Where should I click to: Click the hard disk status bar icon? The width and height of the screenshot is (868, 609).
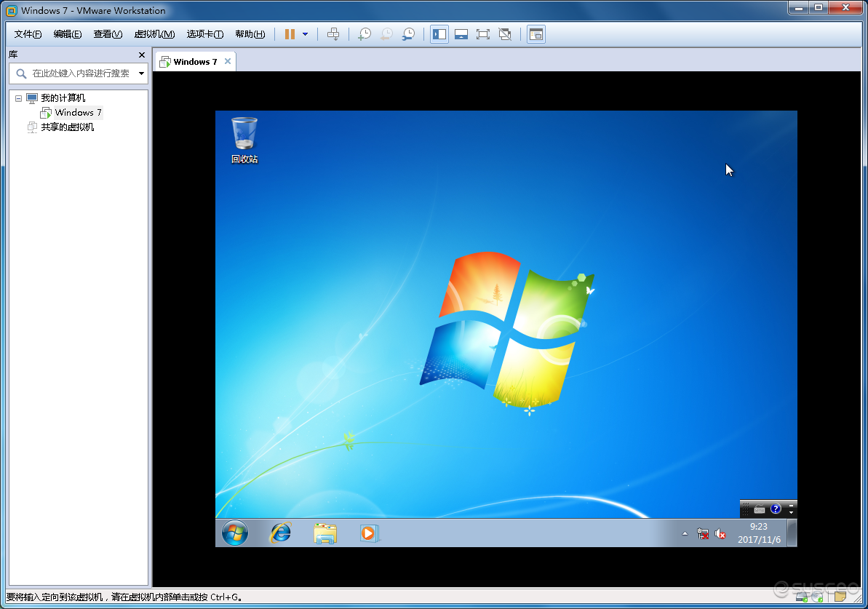[x=801, y=597]
